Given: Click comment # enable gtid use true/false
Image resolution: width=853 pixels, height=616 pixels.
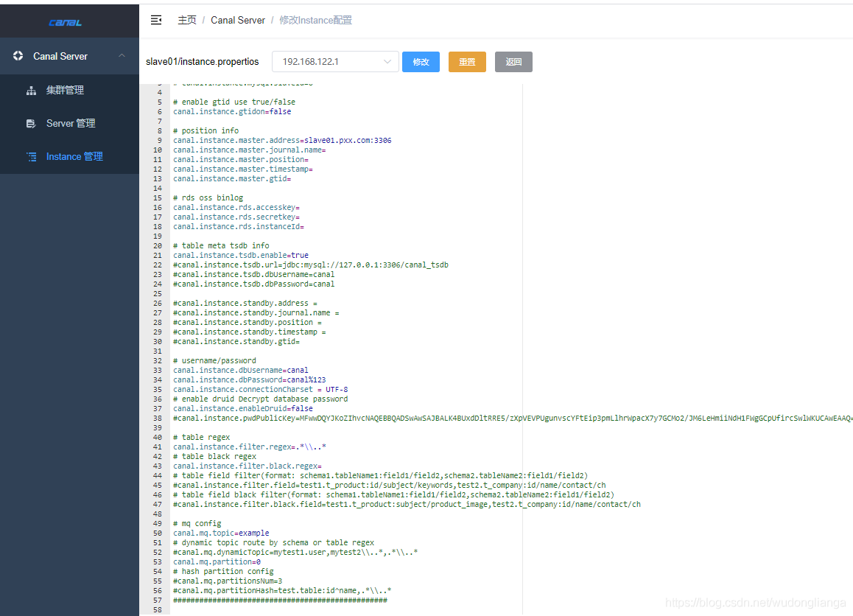Looking at the screenshot, I should pos(234,102).
